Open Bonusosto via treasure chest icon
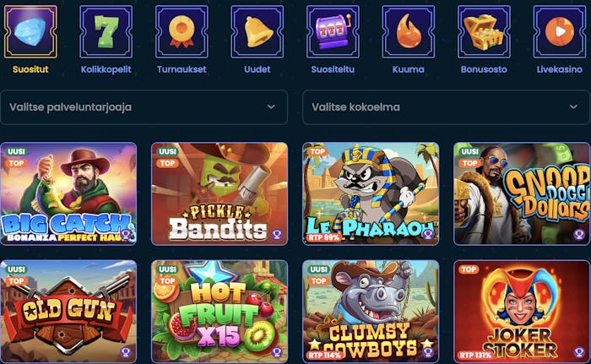The image size is (591, 364). point(484,32)
